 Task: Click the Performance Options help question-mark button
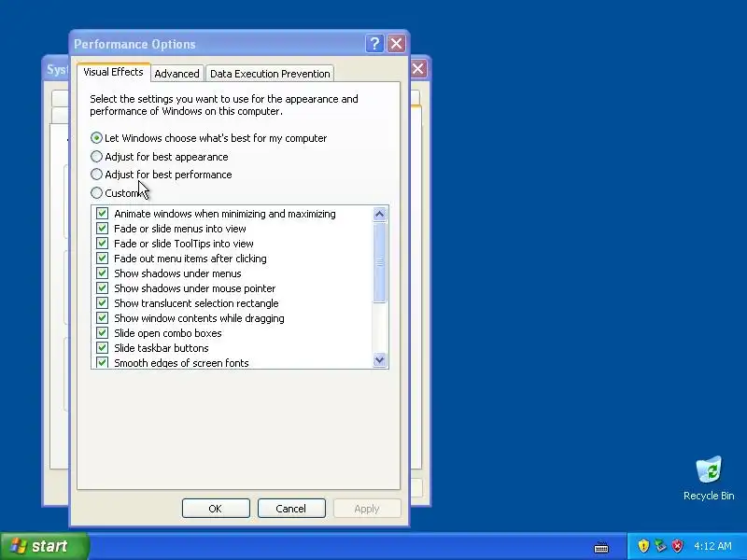[x=374, y=44]
